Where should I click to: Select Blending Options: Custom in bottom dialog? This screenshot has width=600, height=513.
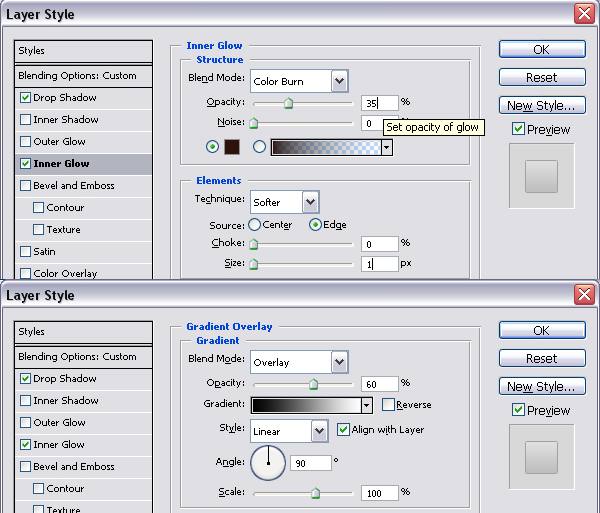(83, 357)
